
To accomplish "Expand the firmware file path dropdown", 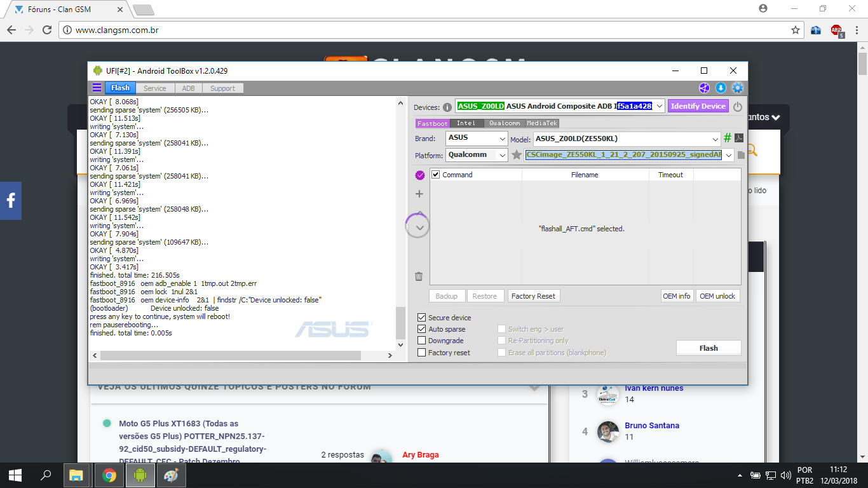I will [728, 155].
